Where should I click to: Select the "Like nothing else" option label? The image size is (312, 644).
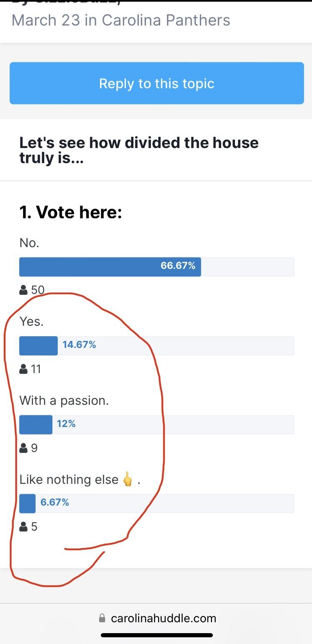(x=69, y=479)
